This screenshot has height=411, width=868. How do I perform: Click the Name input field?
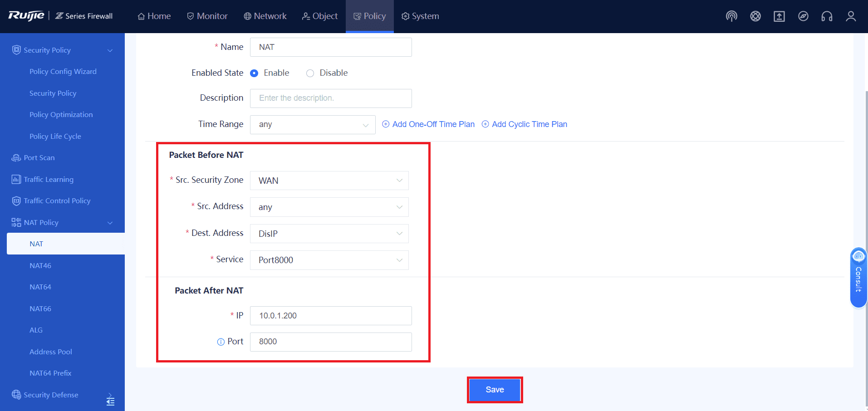pyautogui.click(x=331, y=47)
